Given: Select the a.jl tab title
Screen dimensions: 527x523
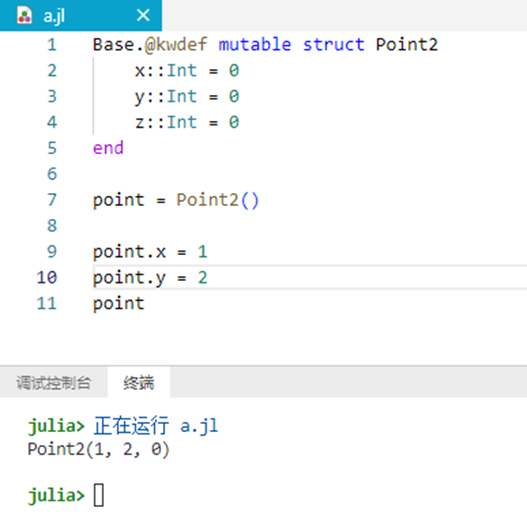Looking at the screenshot, I should coord(54,16).
